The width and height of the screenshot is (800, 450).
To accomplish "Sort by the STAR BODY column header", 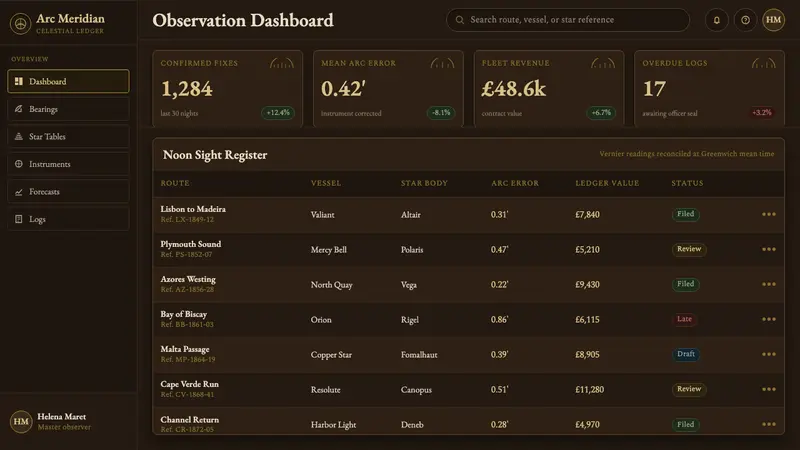I will (424, 183).
